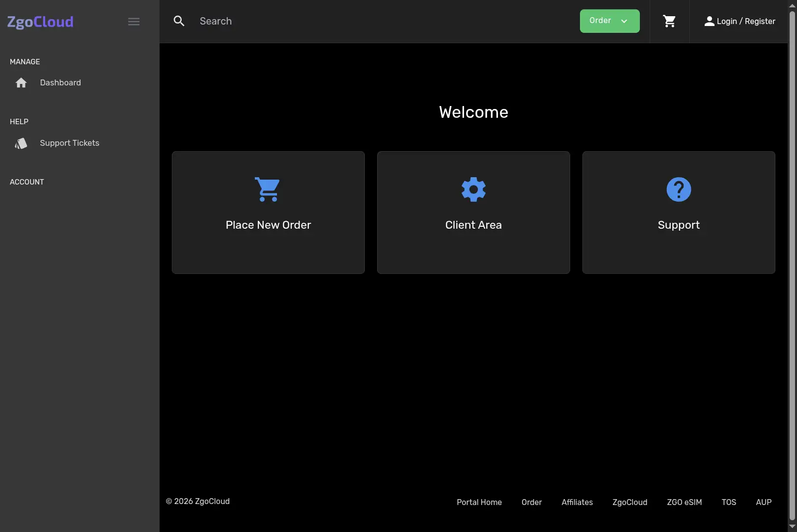Click the blue question mark Support icon
This screenshot has height=532, width=797.
[679, 189]
